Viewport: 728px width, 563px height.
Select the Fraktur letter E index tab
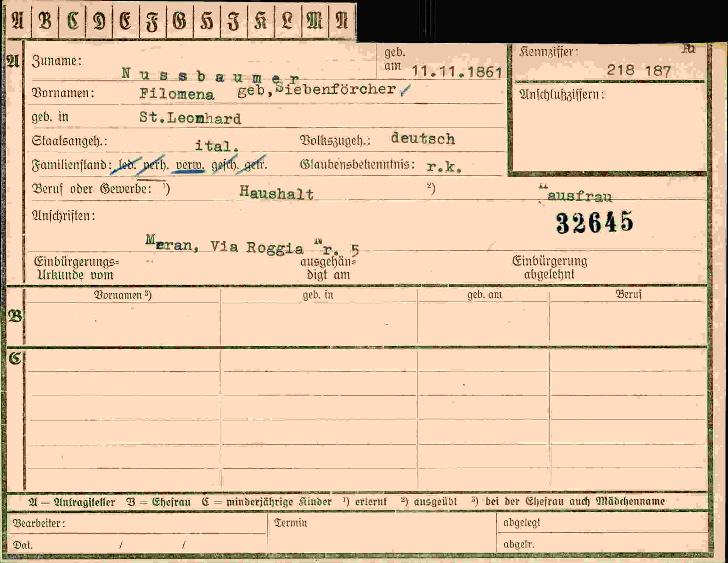pos(126,21)
